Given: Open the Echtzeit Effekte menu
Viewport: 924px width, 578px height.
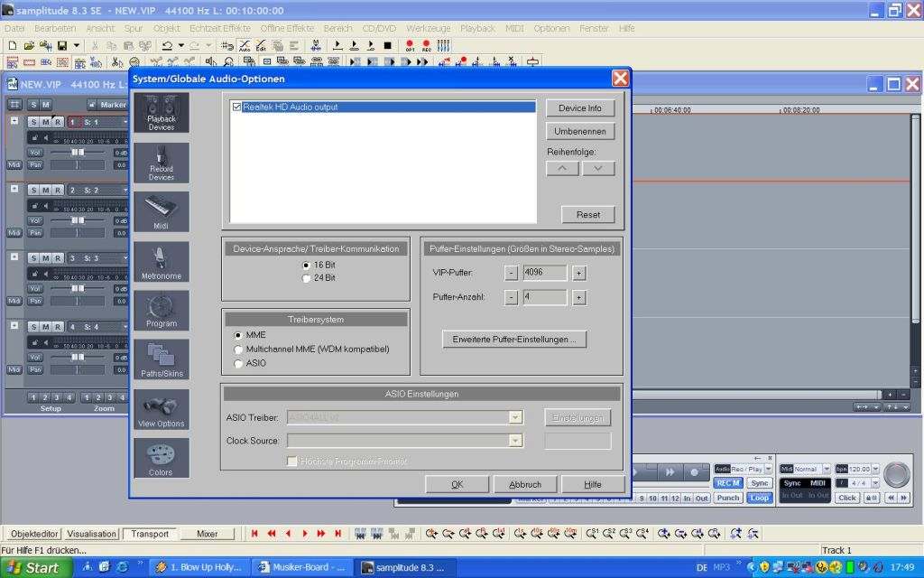Looking at the screenshot, I should click(x=220, y=28).
